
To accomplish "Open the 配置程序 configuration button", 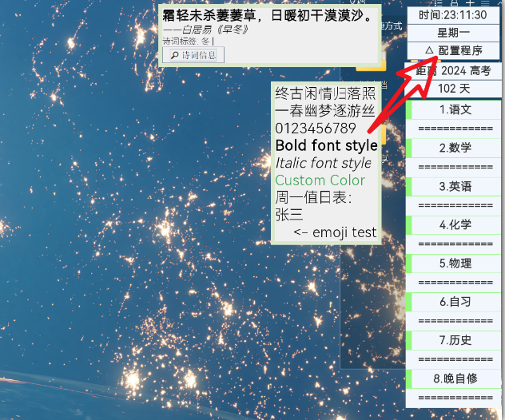I will (454, 50).
